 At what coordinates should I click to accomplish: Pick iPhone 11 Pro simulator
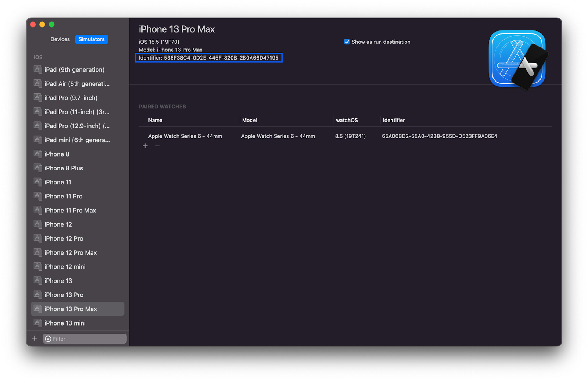click(78, 196)
